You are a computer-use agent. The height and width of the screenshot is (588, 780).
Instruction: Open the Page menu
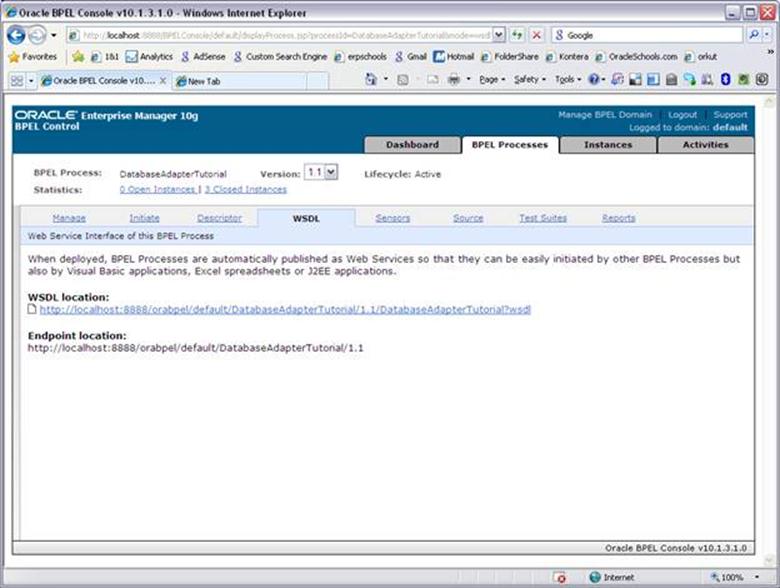491,80
